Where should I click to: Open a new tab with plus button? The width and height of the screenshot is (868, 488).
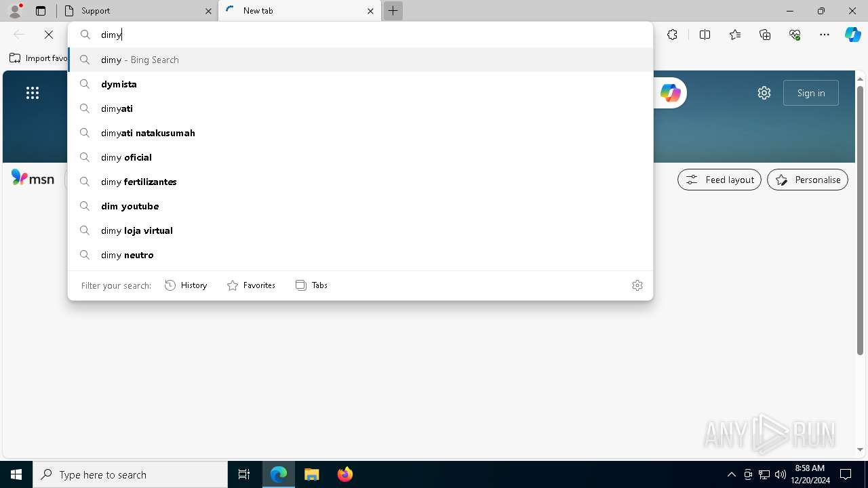[x=393, y=11]
